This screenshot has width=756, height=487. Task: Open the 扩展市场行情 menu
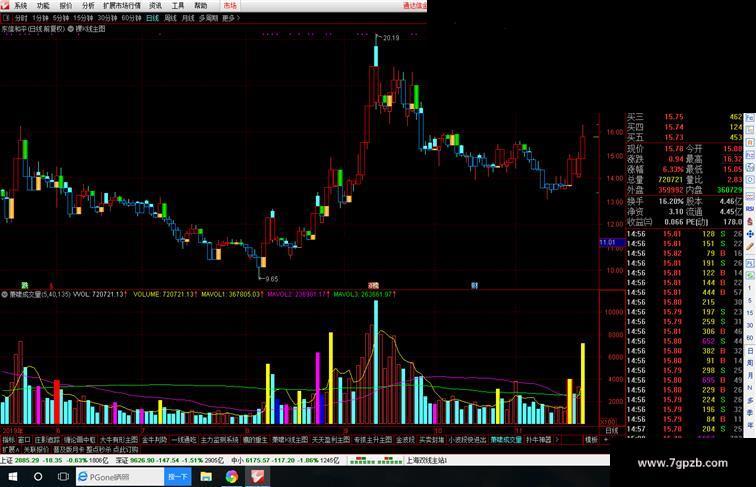[122, 6]
